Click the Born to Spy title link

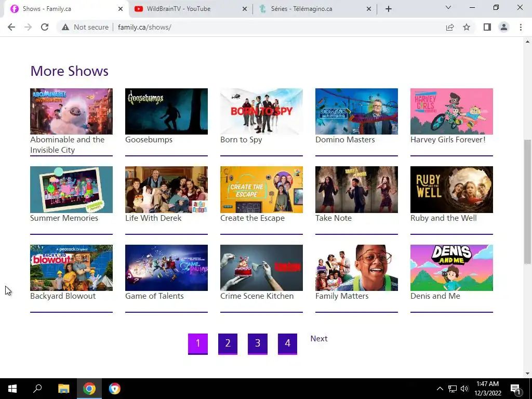tap(241, 139)
